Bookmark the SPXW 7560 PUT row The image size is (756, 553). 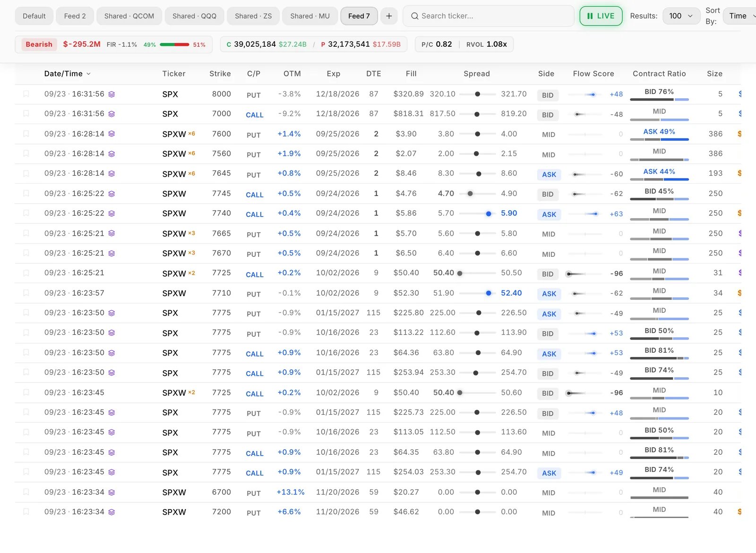[x=26, y=153]
